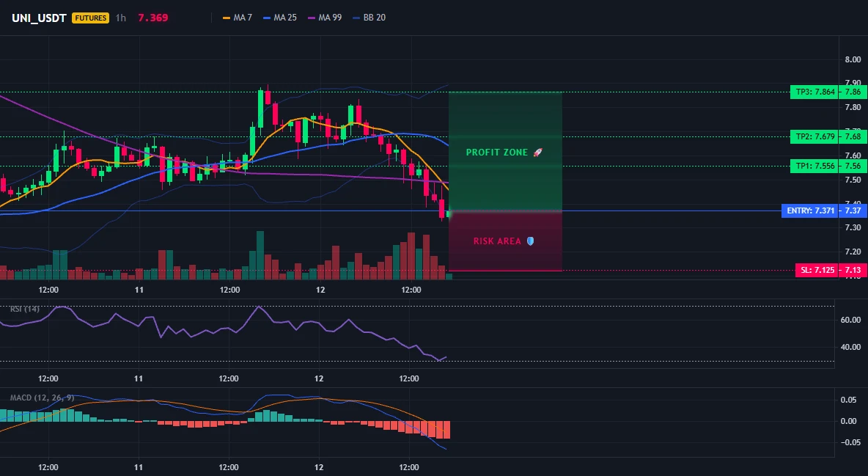The image size is (868, 476).
Task: Click the 40.00 RSI axis value
Action: [851, 347]
